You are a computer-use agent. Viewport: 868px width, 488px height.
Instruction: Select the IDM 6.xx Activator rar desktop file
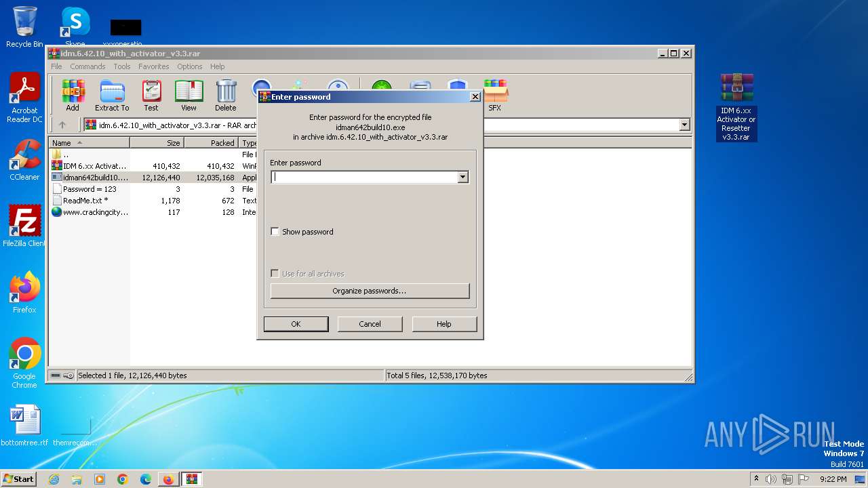[x=736, y=106]
